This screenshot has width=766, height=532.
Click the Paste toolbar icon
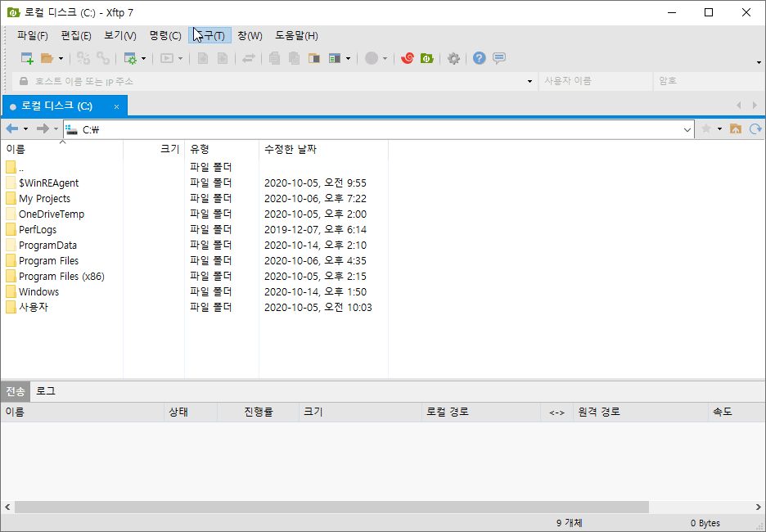pyautogui.click(x=294, y=59)
